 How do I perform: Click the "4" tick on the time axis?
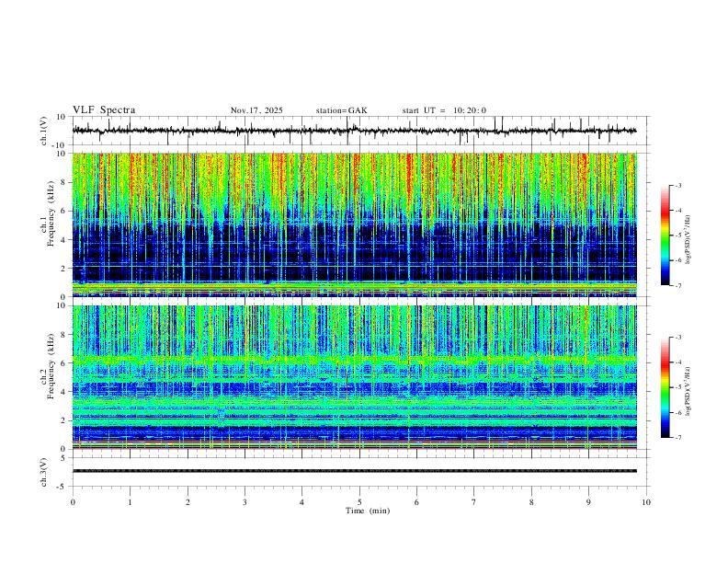tap(301, 502)
